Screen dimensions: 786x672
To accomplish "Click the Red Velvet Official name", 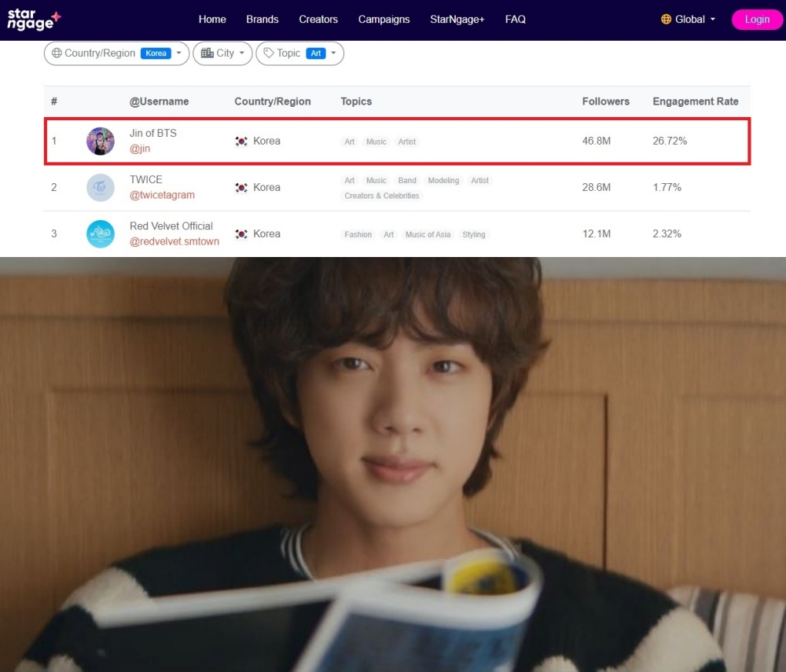I will coord(171,226).
